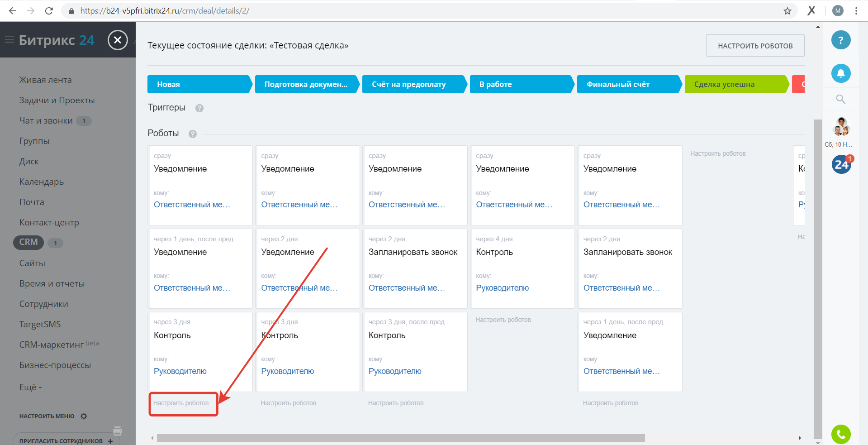This screenshot has width=868, height=445.
Task: Click the gear icon near Настроить меню
Action: [x=84, y=416]
